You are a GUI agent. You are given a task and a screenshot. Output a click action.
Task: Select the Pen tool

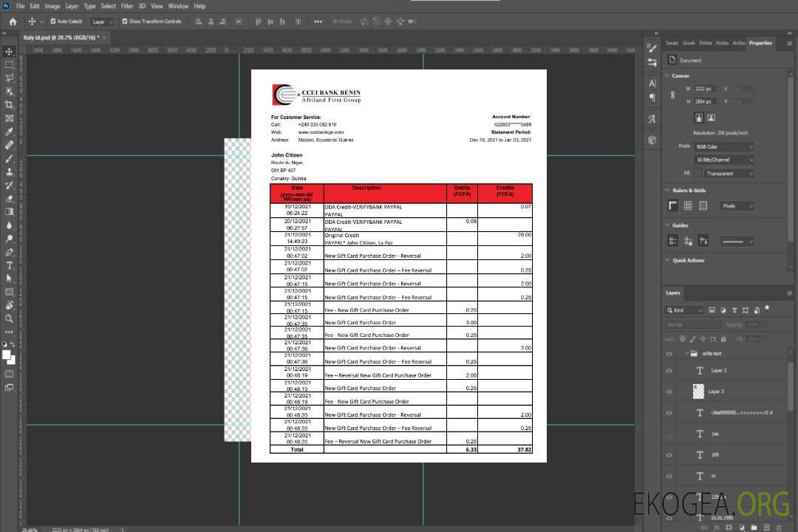coord(9,252)
